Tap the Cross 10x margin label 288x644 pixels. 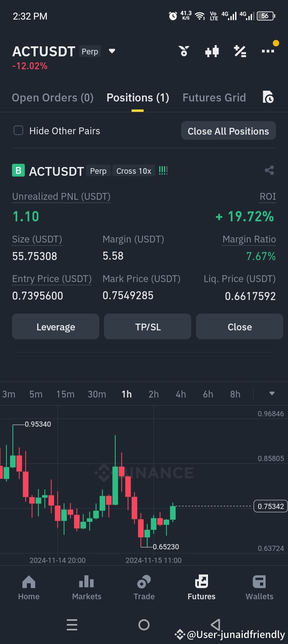tap(134, 171)
